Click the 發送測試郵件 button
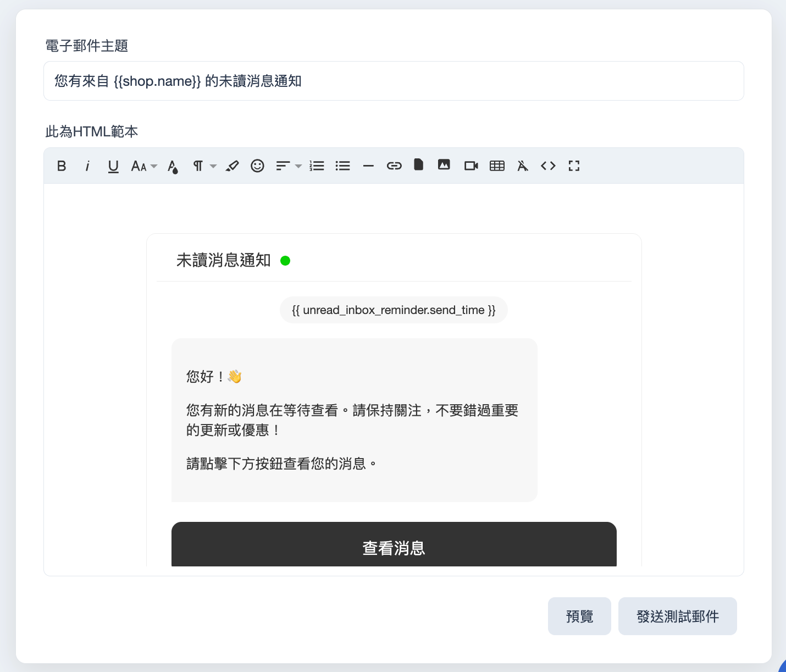 click(x=677, y=616)
